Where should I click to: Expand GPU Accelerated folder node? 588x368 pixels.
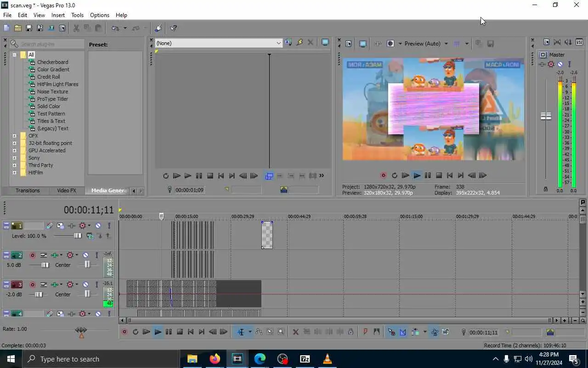(14, 150)
